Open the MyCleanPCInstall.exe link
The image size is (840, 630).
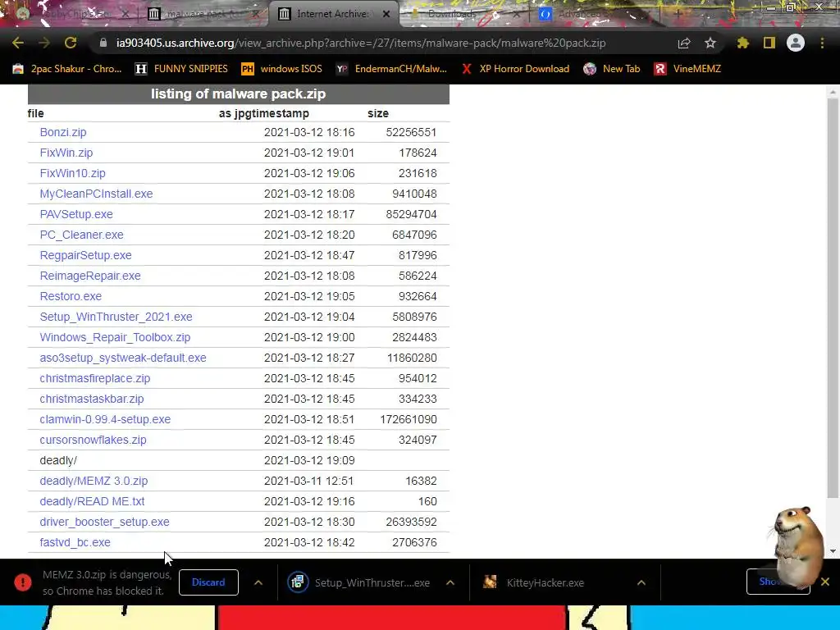[x=96, y=194]
